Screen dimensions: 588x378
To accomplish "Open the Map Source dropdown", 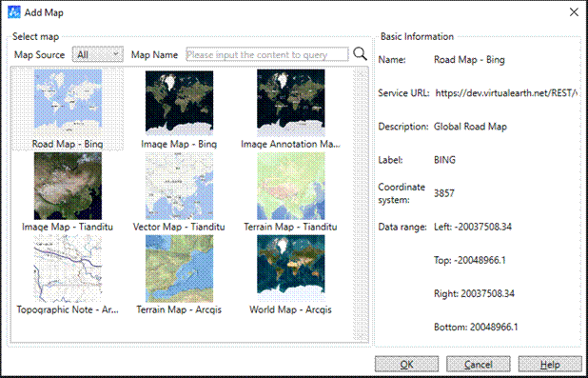I will coord(97,54).
